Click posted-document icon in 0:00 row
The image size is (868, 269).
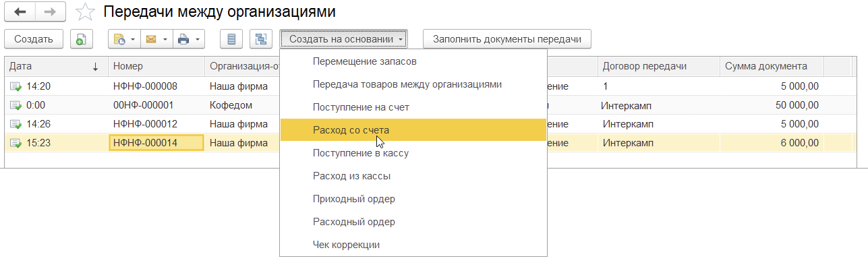coord(16,105)
